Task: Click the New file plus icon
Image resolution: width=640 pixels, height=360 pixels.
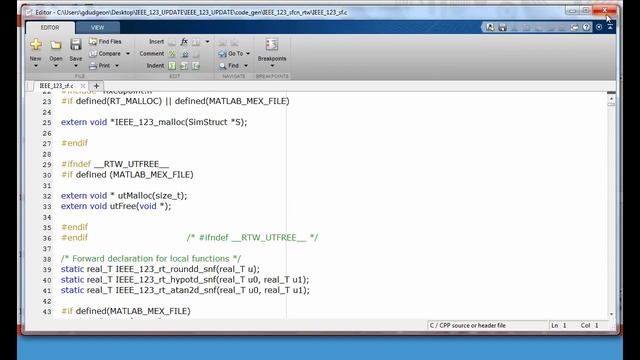Action: point(36,44)
